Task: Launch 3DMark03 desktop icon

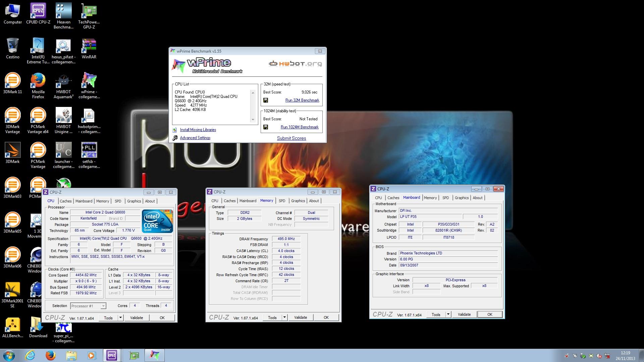Action: click(13, 188)
